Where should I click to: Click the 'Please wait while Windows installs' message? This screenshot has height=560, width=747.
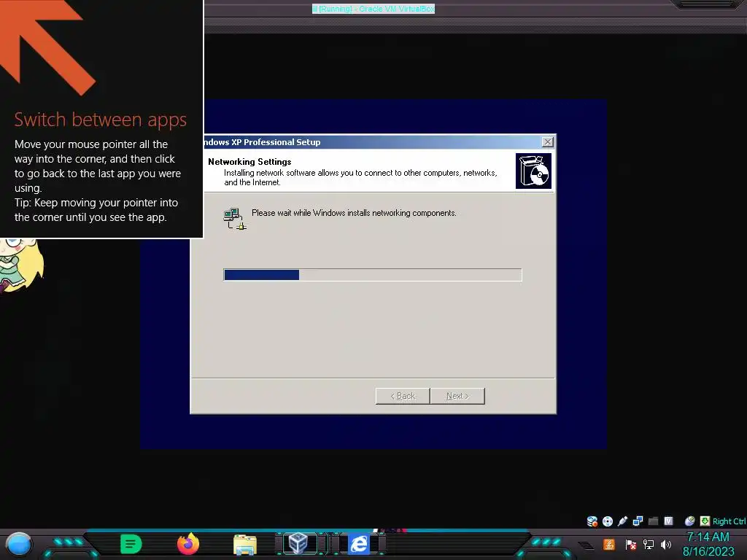point(354,213)
